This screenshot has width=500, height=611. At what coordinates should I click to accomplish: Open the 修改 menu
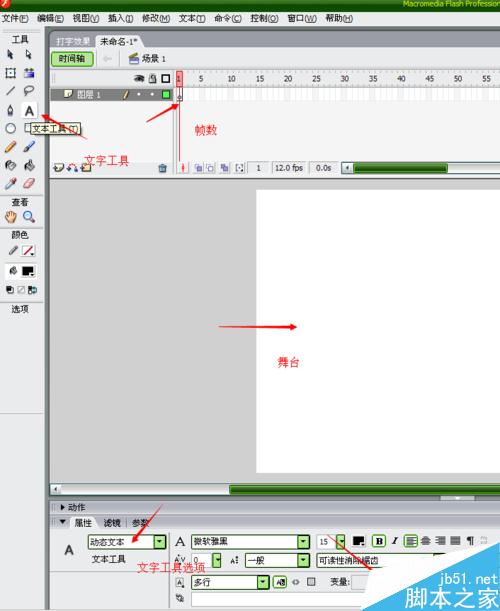(x=156, y=18)
